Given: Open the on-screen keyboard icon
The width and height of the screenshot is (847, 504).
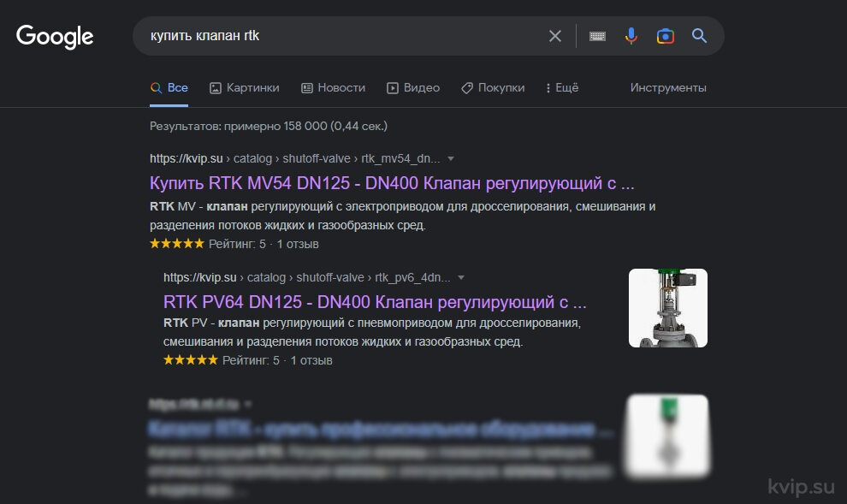Looking at the screenshot, I should click(597, 36).
